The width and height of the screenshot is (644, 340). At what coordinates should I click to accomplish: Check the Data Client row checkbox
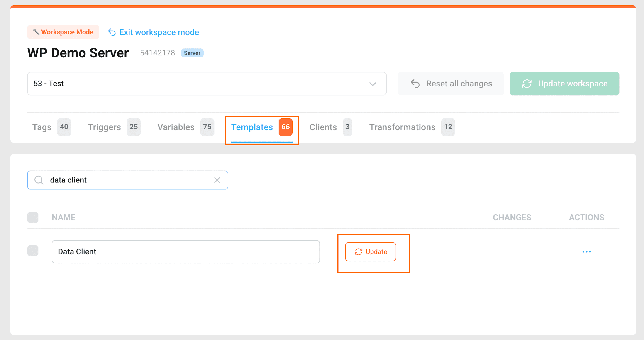(33, 251)
